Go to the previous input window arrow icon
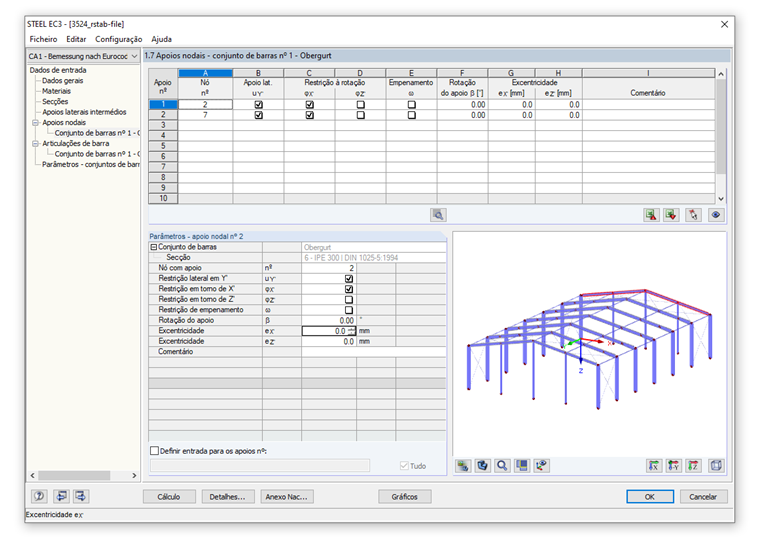This screenshot has height=542, width=760. tap(61, 496)
